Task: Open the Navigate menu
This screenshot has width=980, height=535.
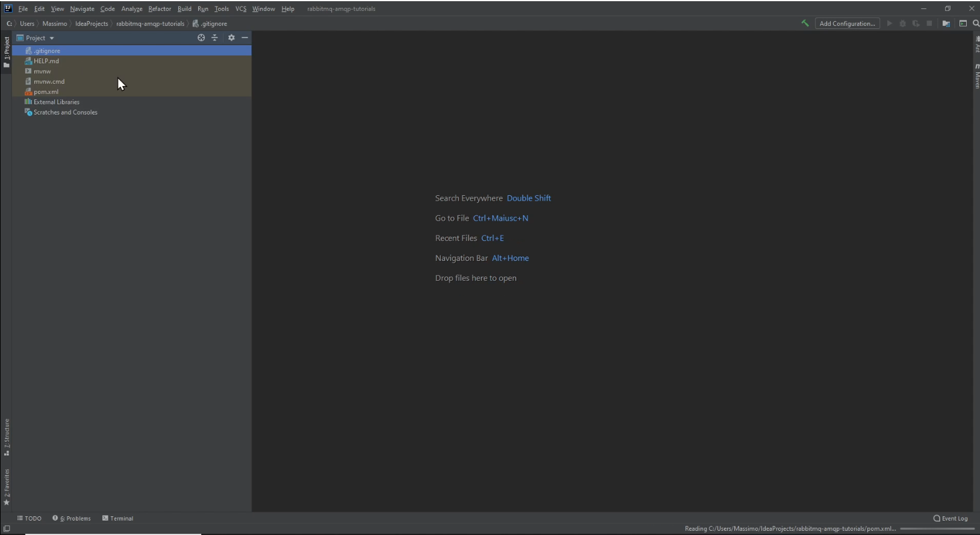Action: click(82, 8)
